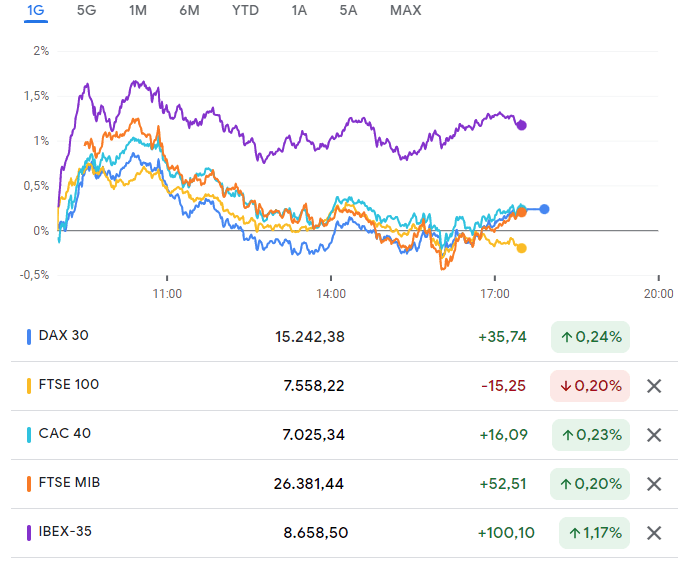
Task: Click the FTSE 100 0,20% decline badge
Action: coord(590,386)
